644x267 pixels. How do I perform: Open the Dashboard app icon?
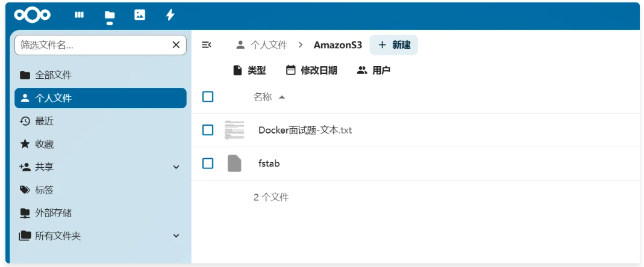[x=79, y=15]
